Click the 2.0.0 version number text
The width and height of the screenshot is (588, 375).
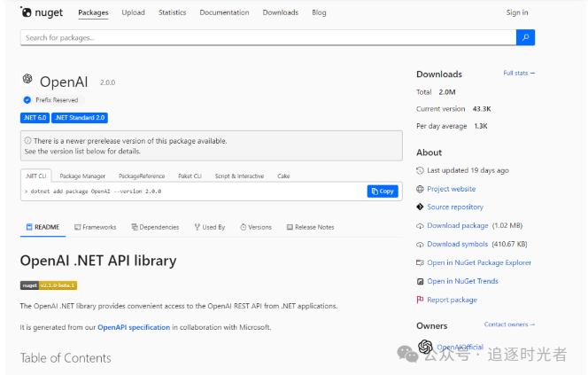(108, 82)
